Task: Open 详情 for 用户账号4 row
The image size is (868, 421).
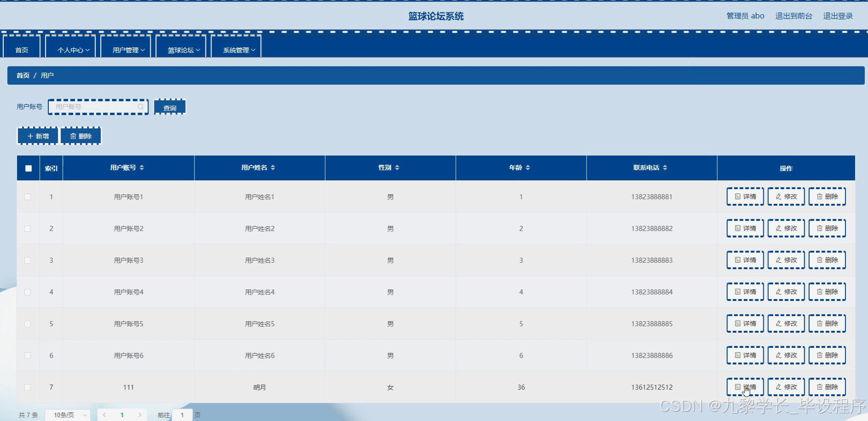Action: pos(745,292)
